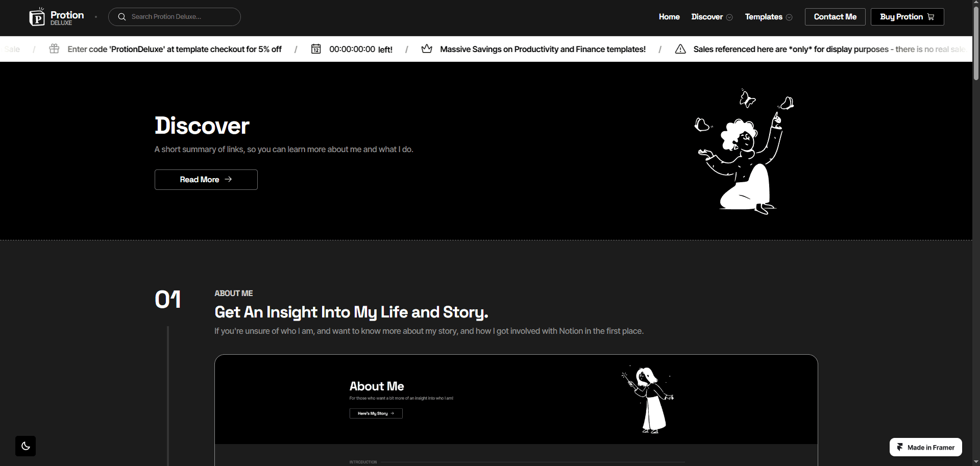This screenshot has height=466, width=980.
Task: Click the Contact Me button
Action: (835, 17)
